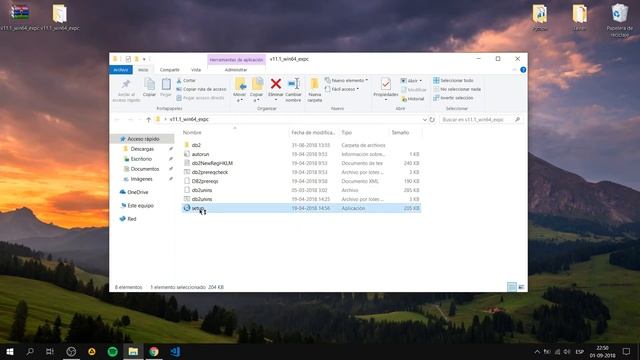Click Pegar acceso directo
640x360 pixels.
[x=200, y=98]
